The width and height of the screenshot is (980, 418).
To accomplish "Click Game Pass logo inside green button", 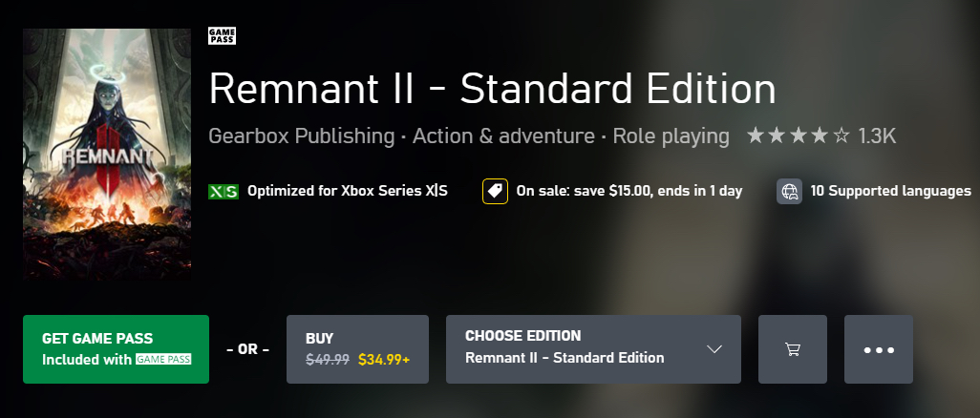I will (163, 360).
